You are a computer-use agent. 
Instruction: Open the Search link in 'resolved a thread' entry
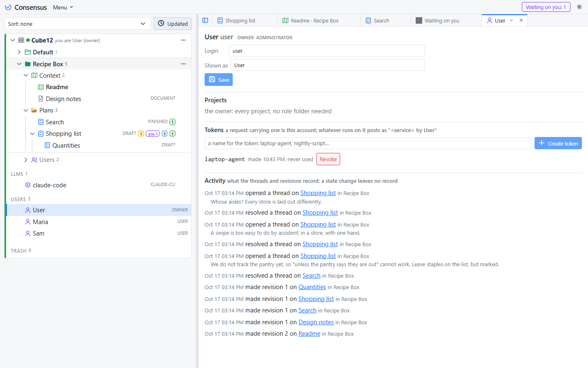click(312, 276)
